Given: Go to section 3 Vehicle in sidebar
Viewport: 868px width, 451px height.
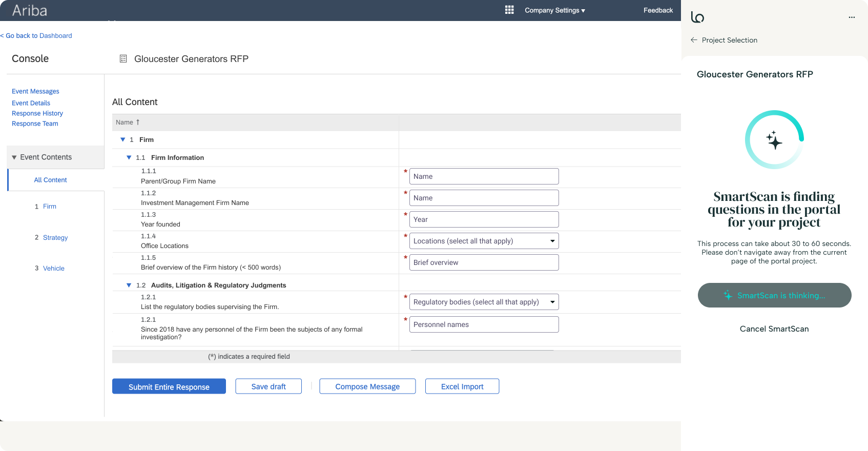Looking at the screenshot, I should (54, 269).
